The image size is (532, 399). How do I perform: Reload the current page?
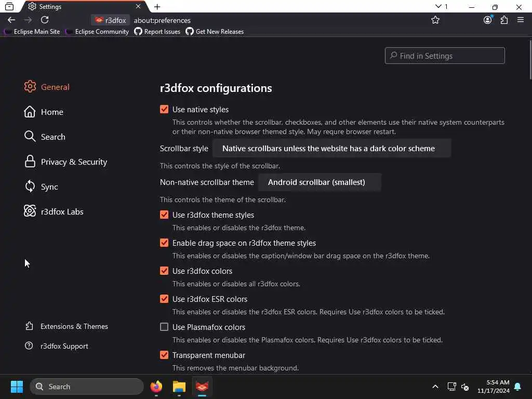pyautogui.click(x=45, y=20)
